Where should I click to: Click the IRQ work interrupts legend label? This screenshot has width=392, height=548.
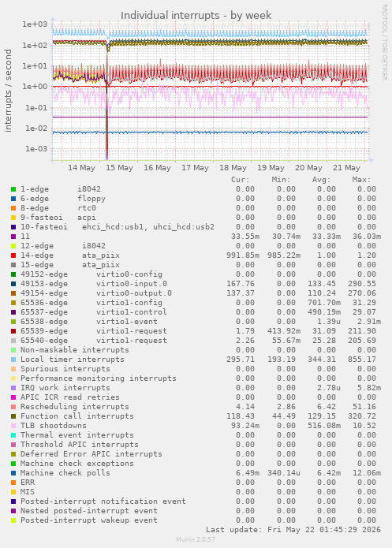click(x=65, y=388)
